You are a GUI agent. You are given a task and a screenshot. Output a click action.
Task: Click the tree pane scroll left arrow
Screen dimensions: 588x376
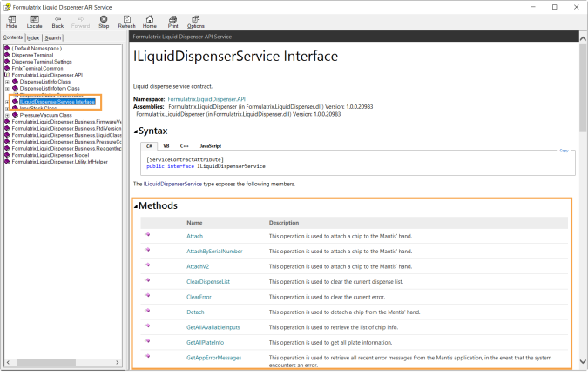pos(8,363)
